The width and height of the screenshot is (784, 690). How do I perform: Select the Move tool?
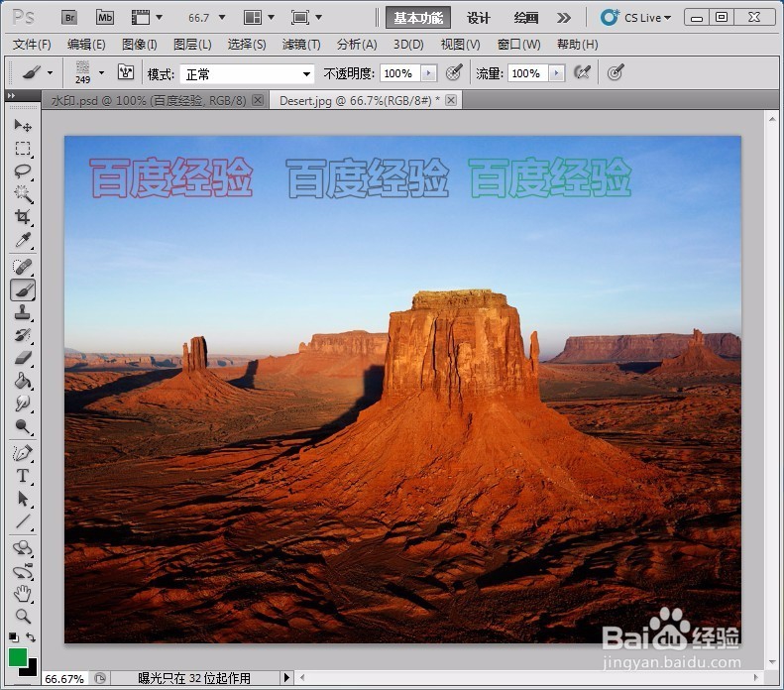pos(23,125)
